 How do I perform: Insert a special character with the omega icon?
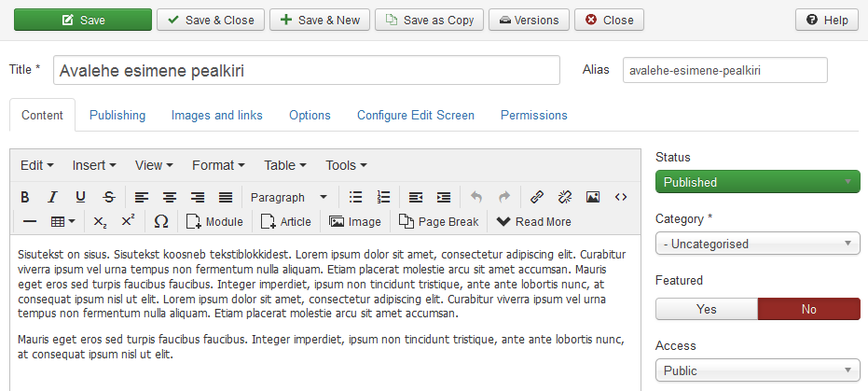click(x=161, y=221)
